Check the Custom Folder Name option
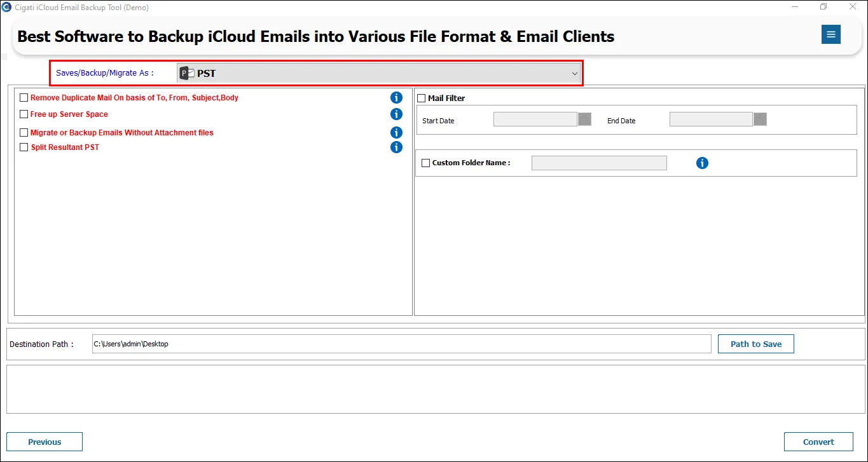The image size is (868, 462). click(x=426, y=163)
